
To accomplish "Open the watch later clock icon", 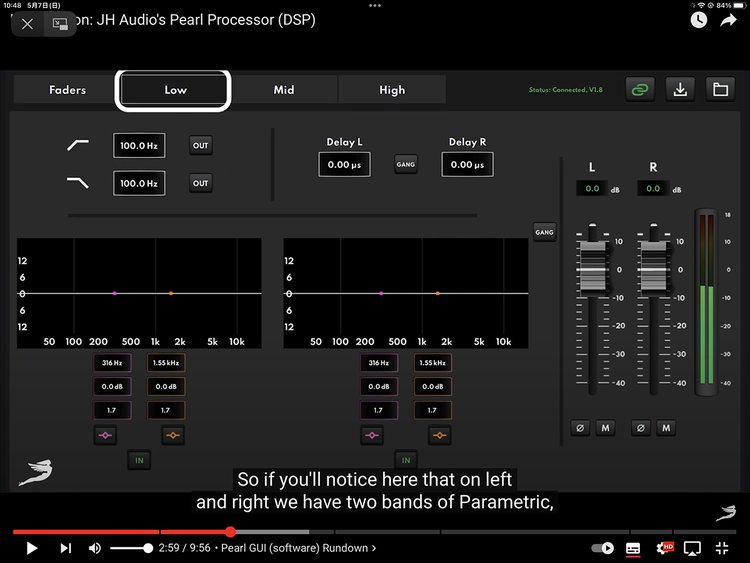I will (698, 20).
